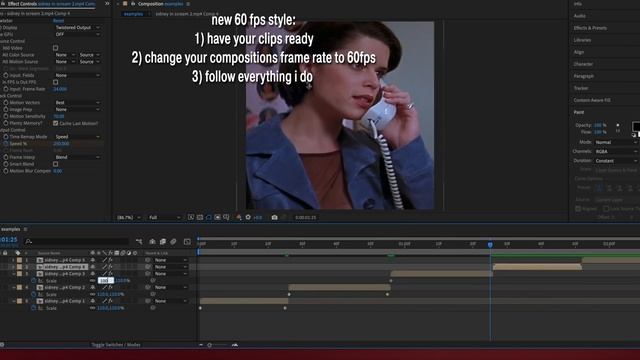Open the Align panel
This screenshot has height=360, width=640.
[579, 52]
